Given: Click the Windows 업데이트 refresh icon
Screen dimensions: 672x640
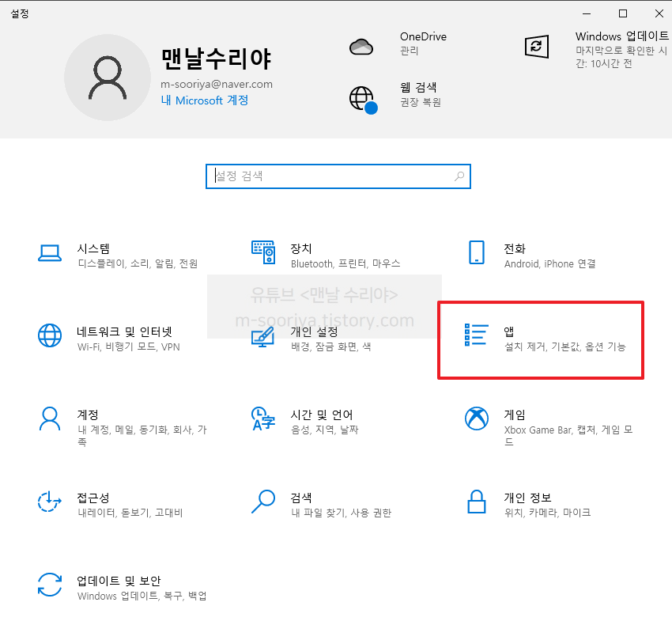Looking at the screenshot, I should [537, 47].
